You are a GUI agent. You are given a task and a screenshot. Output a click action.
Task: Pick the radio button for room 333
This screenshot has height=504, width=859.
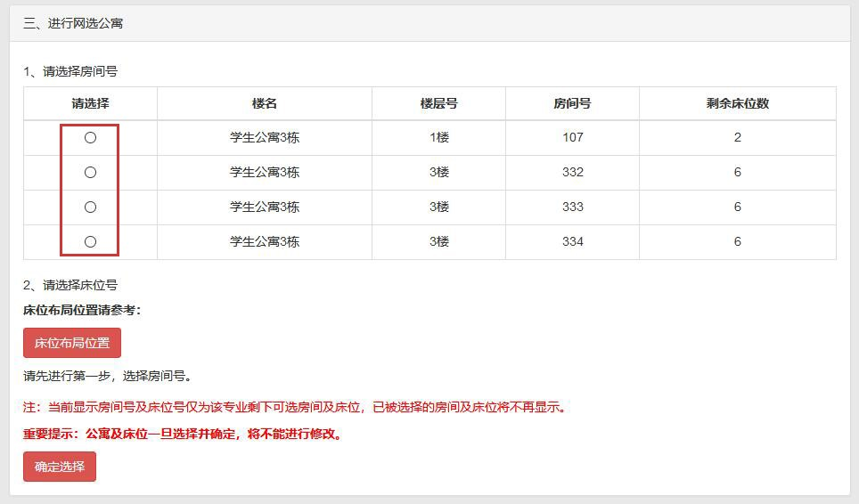[x=90, y=207]
